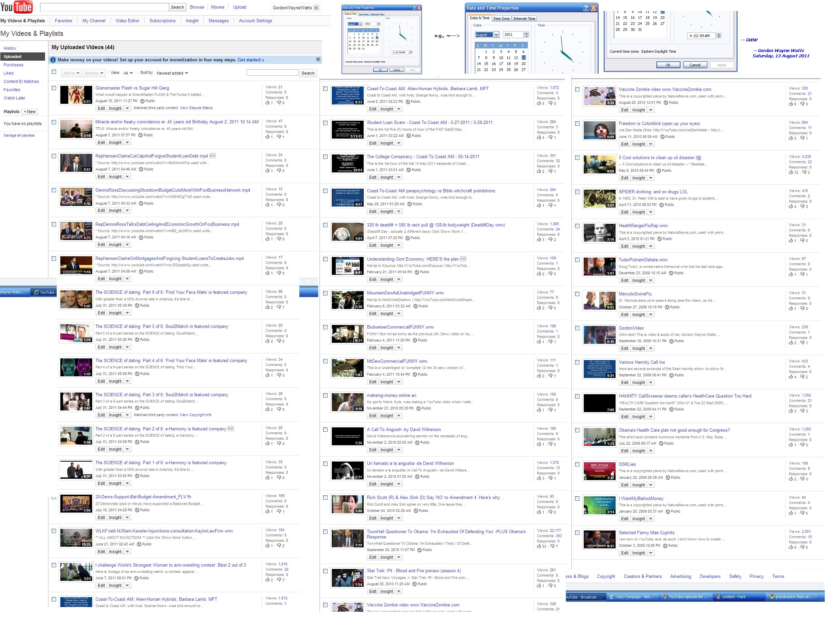Tick the select-all checkbox beside Add to
The width and height of the screenshot is (840, 619).
(x=54, y=72)
